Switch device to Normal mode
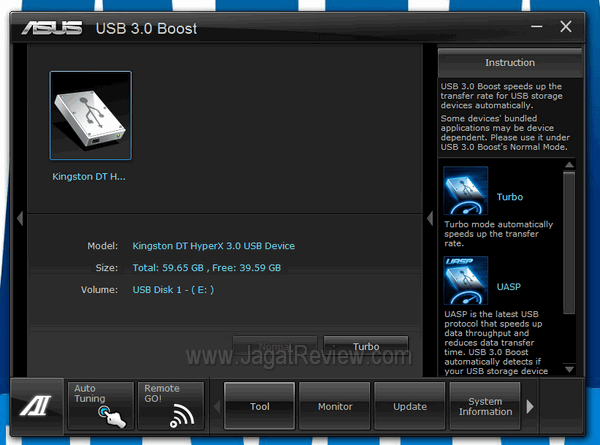Viewport: 600px width, 445px height. (x=275, y=346)
